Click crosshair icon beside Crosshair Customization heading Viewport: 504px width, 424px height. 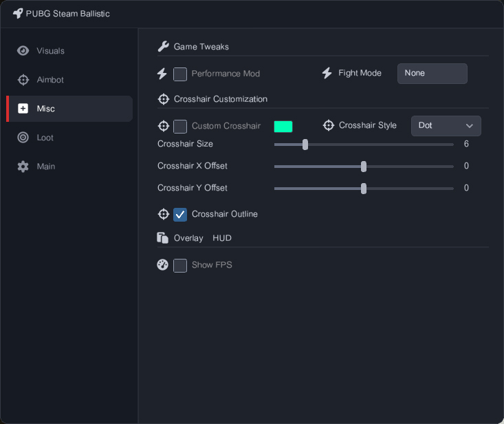[x=163, y=99]
